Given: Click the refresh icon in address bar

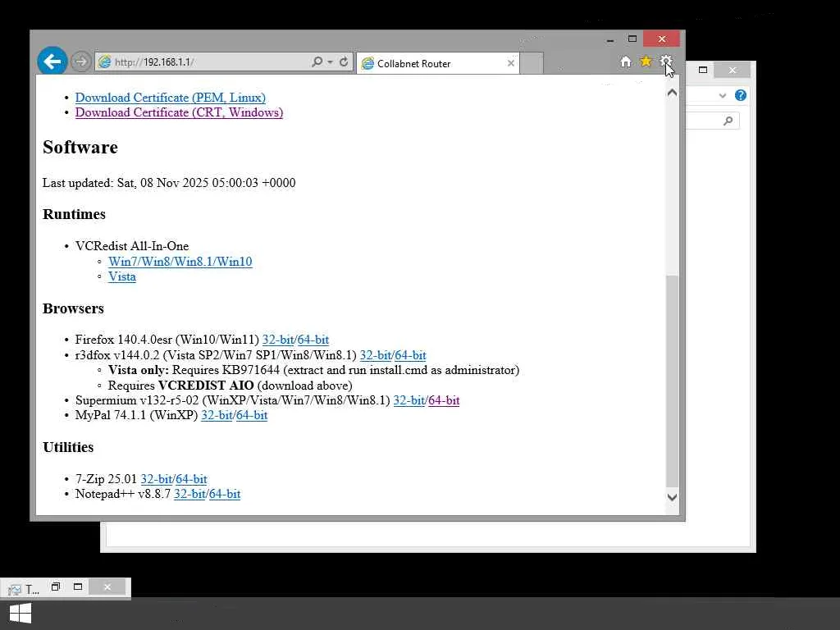Looking at the screenshot, I should tap(344, 62).
